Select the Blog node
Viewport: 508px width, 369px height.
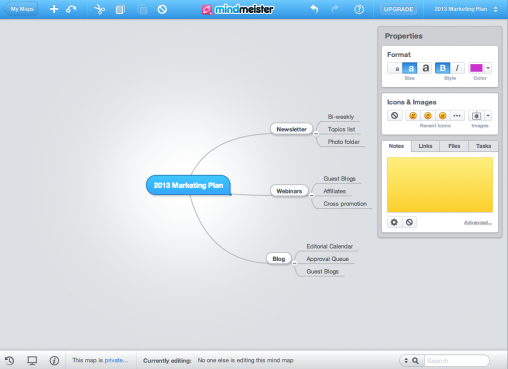coord(279,259)
